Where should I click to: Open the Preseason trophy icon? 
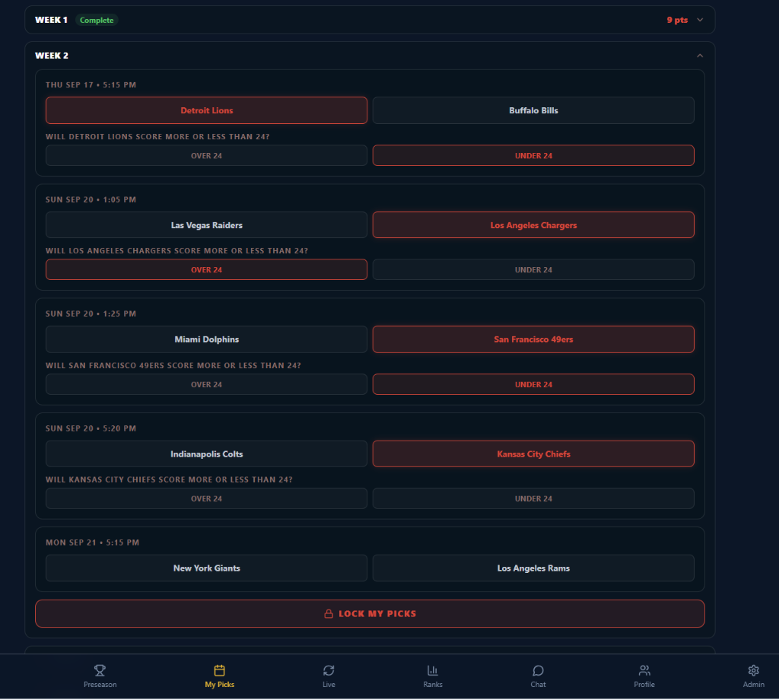tap(100, 670)
